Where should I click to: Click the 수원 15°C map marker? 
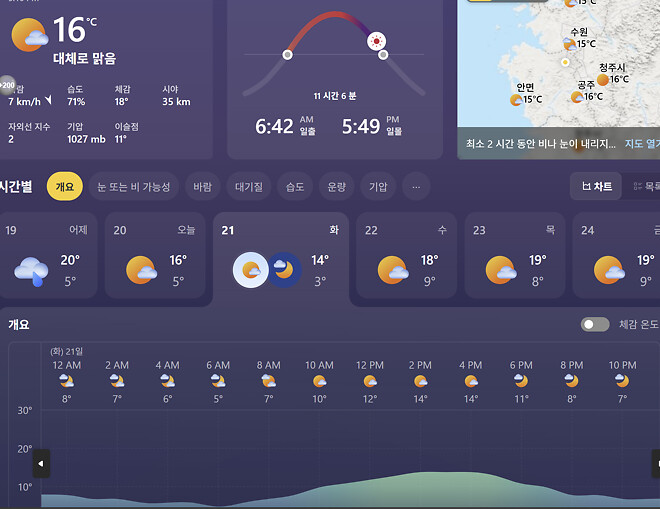pyautogui.click(x=580, y=39)
